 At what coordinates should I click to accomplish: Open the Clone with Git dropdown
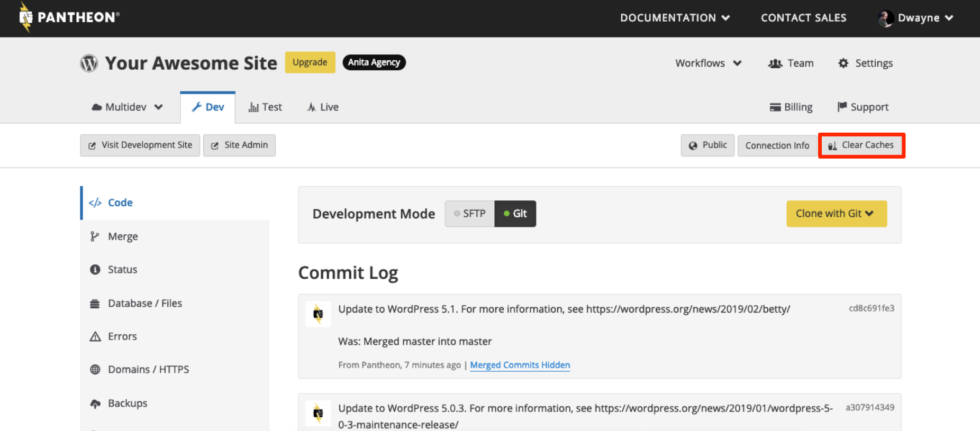pyautogui.click(x=836, y=214)
